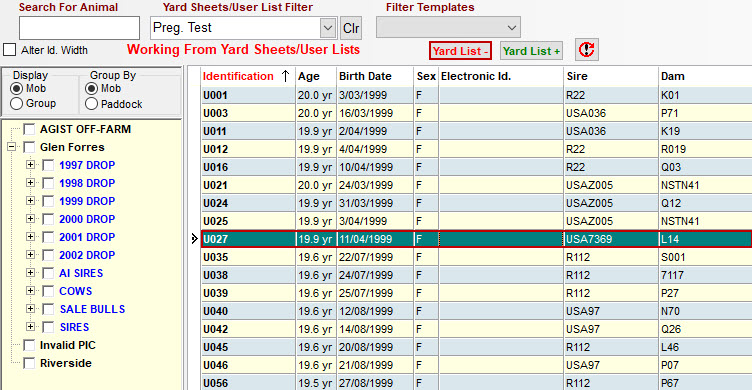Click the Sire column header
The image size is (752, 390).
coord(611,76)
